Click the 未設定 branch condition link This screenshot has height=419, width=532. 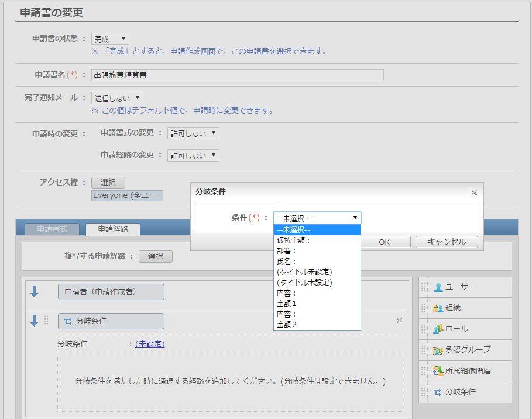point(150,344)
